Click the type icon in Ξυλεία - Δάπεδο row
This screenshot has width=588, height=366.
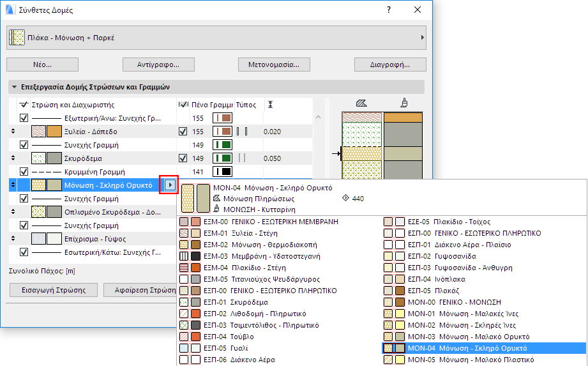242,132
